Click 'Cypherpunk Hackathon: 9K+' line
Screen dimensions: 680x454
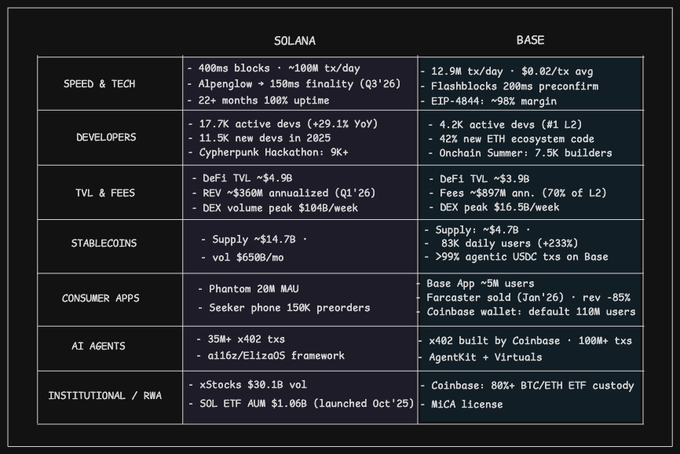click(x=268, y=153)
